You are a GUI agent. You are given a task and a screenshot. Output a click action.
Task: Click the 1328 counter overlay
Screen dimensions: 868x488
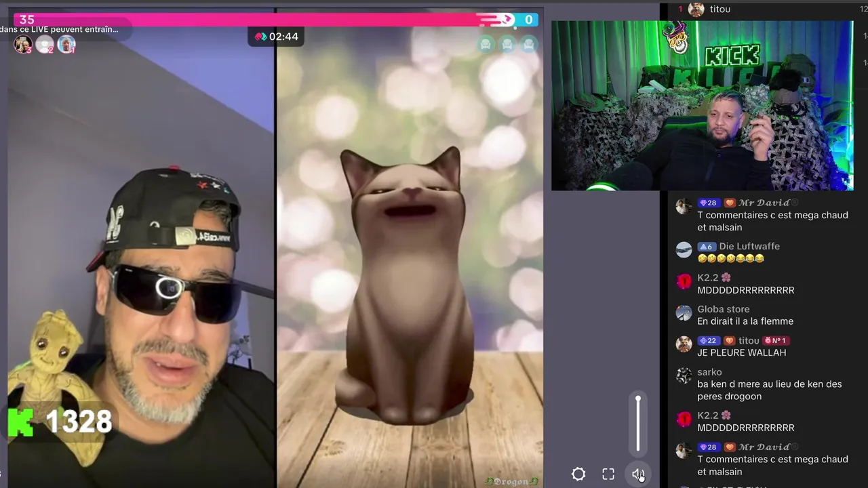(x=79, y=422)
